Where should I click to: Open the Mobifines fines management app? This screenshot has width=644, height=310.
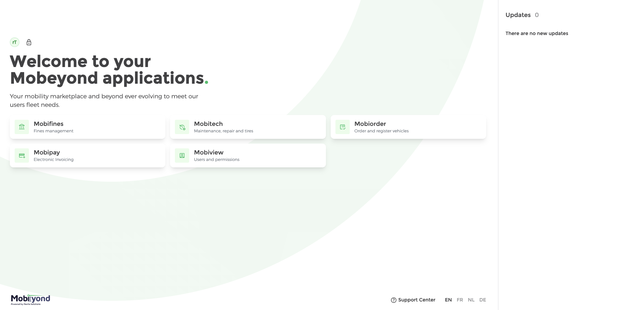tap(87, 127)
